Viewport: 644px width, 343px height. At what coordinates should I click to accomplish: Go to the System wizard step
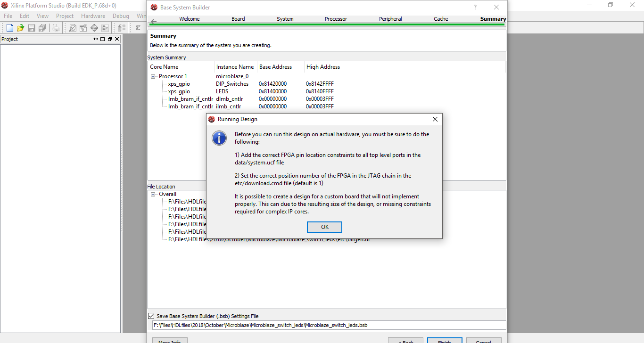click(285, 19)
